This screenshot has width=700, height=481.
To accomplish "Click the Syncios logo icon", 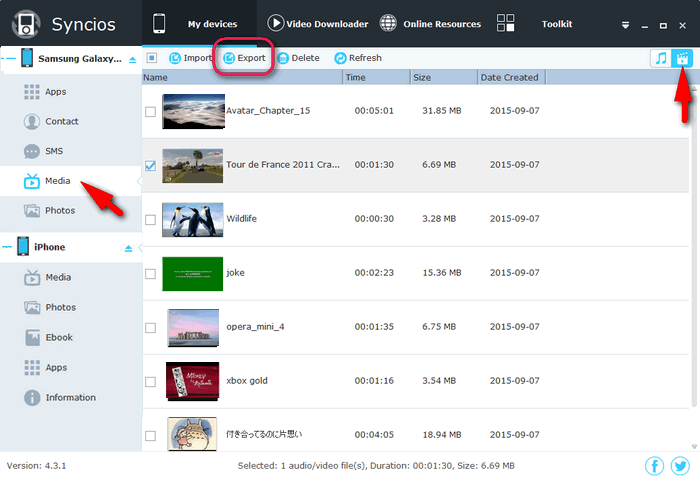I will click(x=25, y=24).
